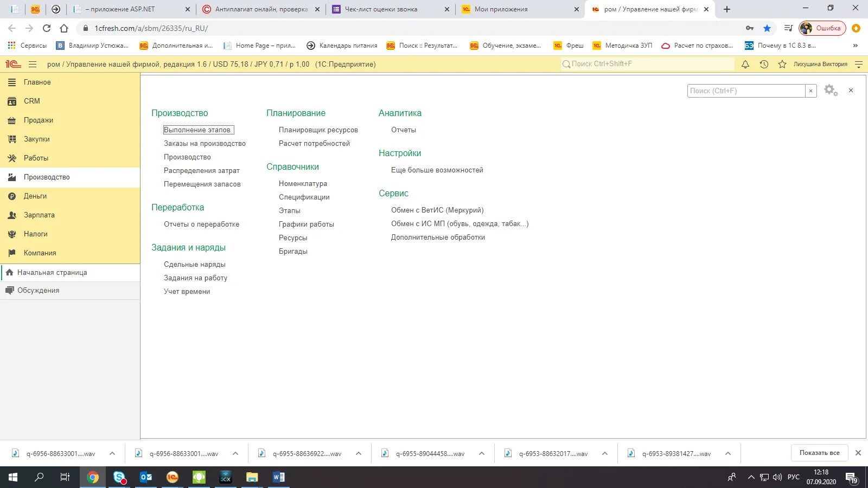This screenshot has height=488, width=868.
Task: Go to browser home page
Action: coord(64,28)
